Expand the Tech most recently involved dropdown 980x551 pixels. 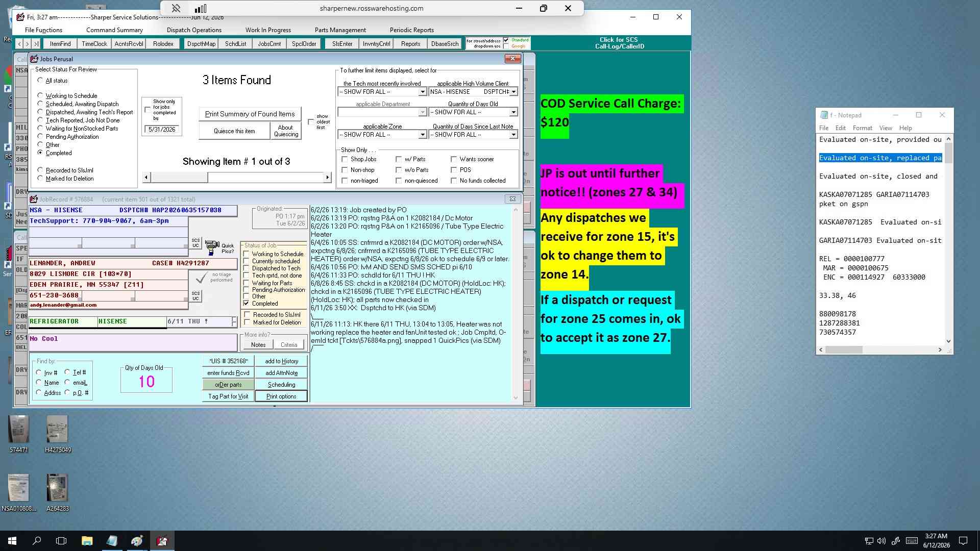[x=422, y=92]
